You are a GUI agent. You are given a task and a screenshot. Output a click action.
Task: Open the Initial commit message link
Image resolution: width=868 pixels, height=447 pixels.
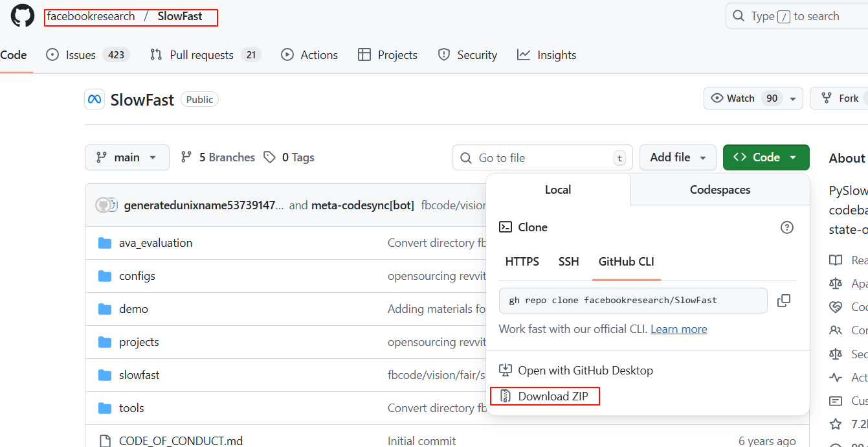(x=421, y=441)
